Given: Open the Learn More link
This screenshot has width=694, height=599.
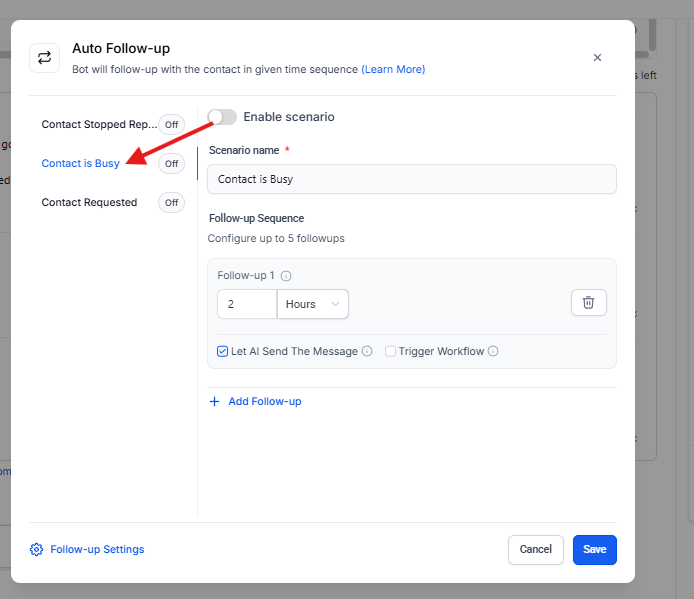Looking at the screenshot, I should 393,70.
